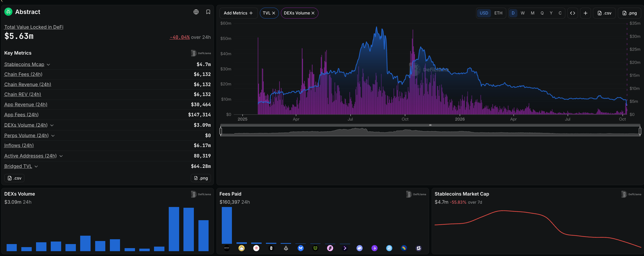Click App Revenue (24h) label
Viewport: 644px width, 256px height.
pos(26,105)
